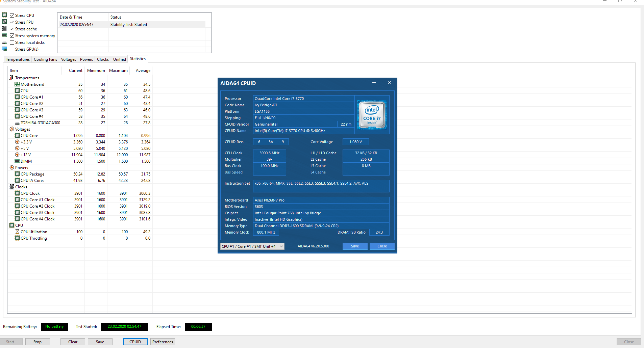Click the CPU Clock row icon
644x348 pixels.
pyautogui.click(x=17, y=193)
